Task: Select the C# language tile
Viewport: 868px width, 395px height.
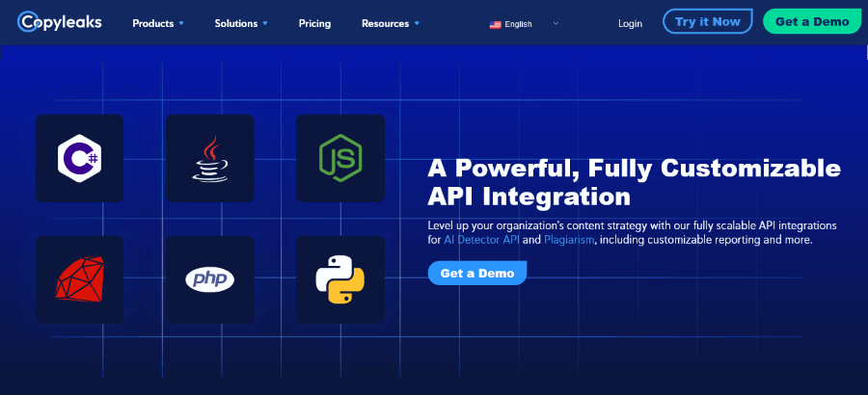Action: [80, 158]
